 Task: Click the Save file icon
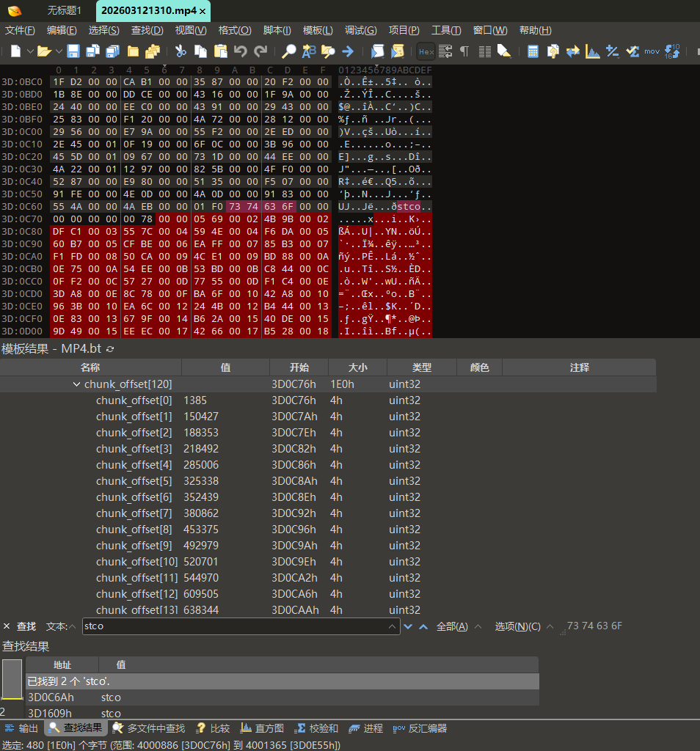(73, 51)
